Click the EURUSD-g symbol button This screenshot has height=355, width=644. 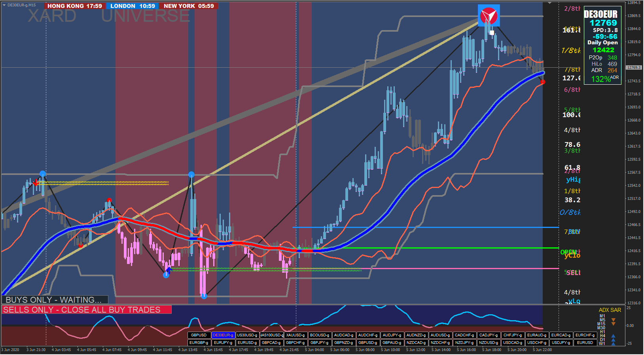tap(247, 343)
